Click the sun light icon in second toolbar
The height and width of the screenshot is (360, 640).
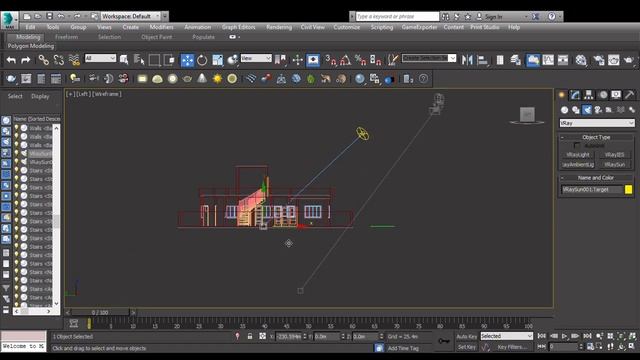click(x=217, y=78)
